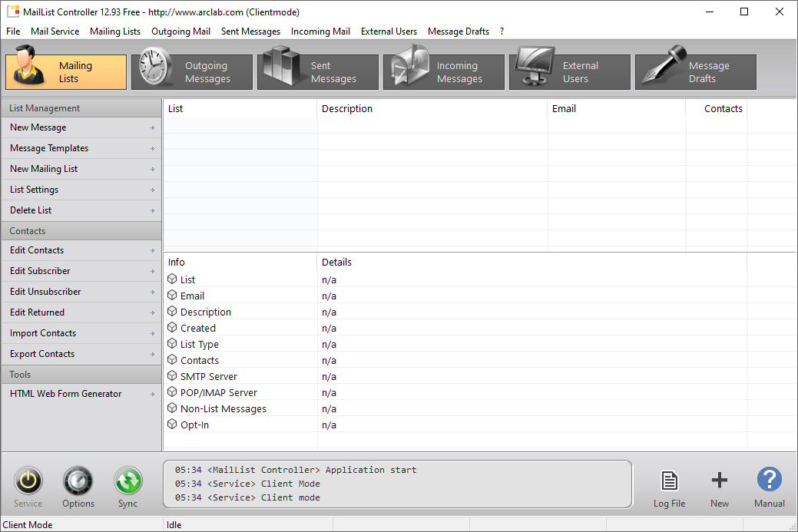Viewport: 798px width, 532px height.
Task: Click the 'Client Mode' status bar text
Action: (x=28, y=525)
